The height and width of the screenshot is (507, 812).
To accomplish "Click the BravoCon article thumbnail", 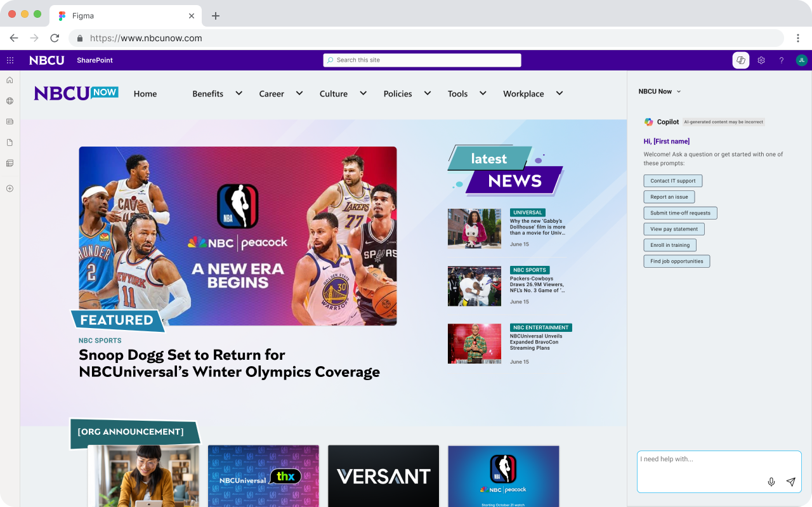I will pos(475,343).
